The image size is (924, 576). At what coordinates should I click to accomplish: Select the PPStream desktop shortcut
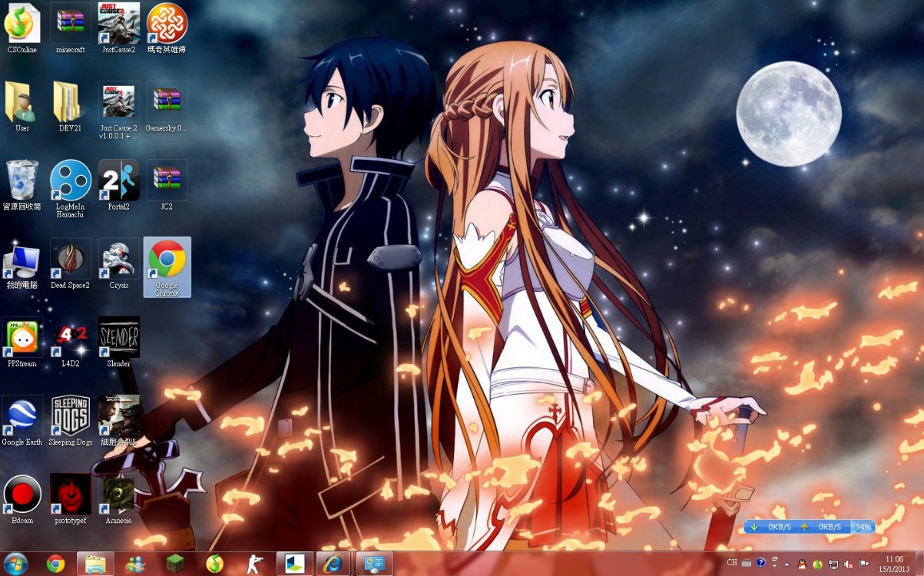pyautogui.click(x=22, y=343)
